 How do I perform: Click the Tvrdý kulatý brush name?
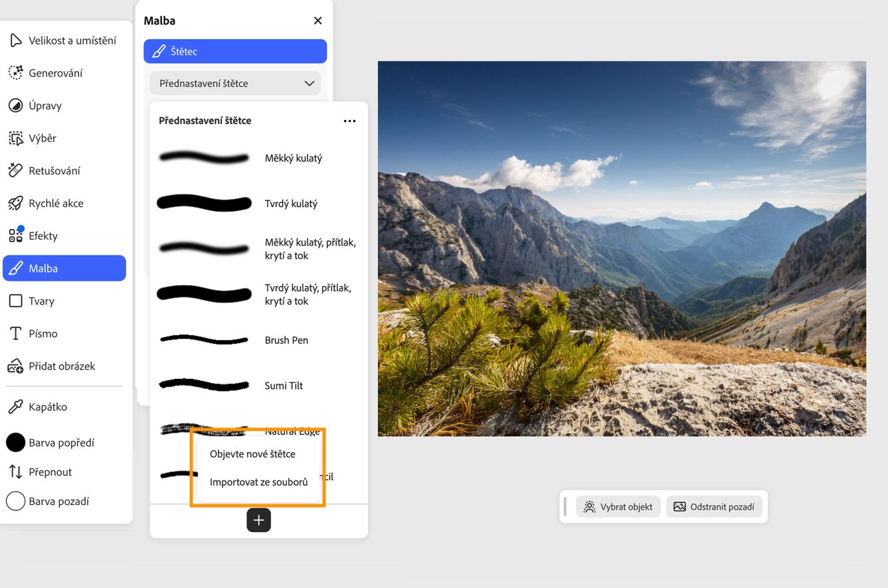[x=291, y=204]
